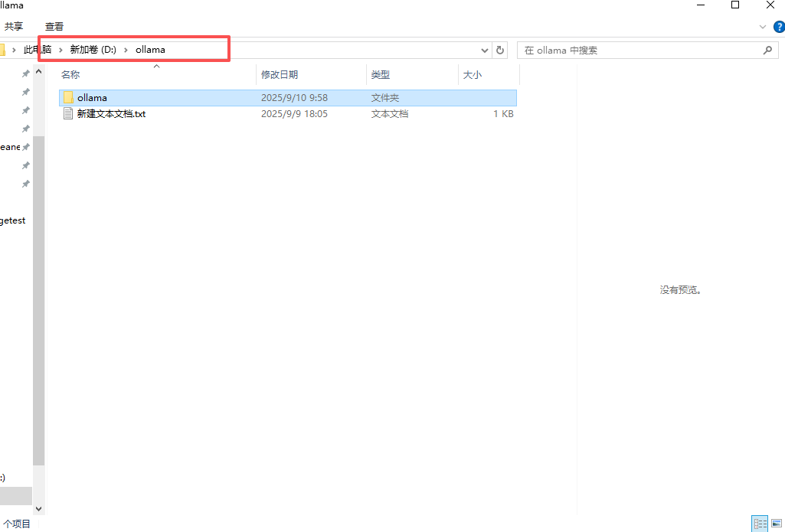The width and height of the screenshot is (785, 532).
Task: Navigate to 此电脑 in breadcrumb
Action: (38, 50)
